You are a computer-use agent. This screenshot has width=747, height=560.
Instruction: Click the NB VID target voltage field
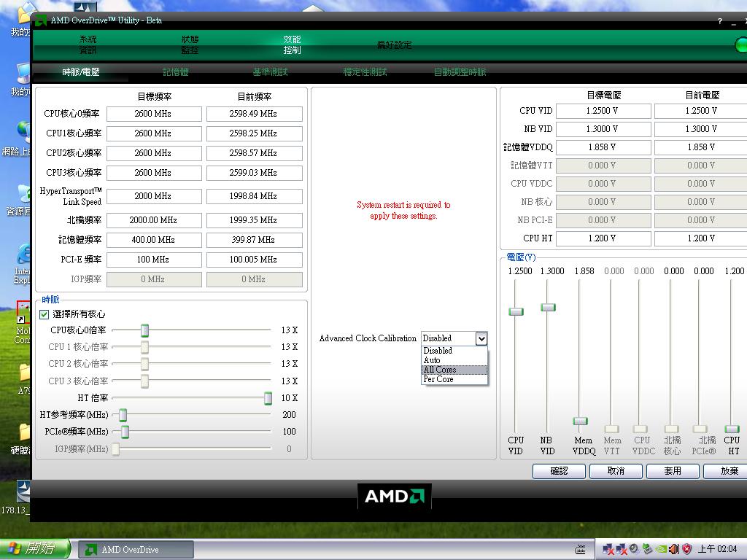(603, 129)
